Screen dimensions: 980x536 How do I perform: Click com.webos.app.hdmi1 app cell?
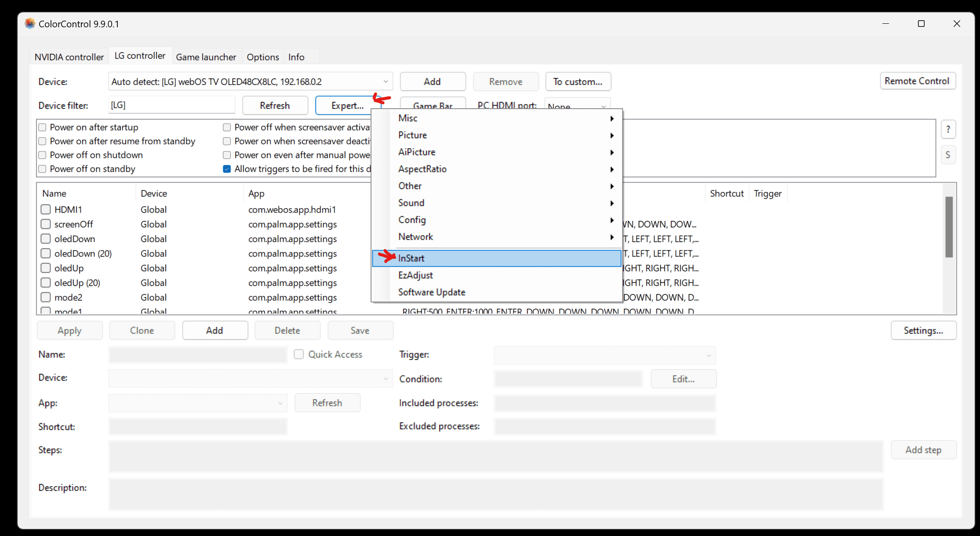292,210
